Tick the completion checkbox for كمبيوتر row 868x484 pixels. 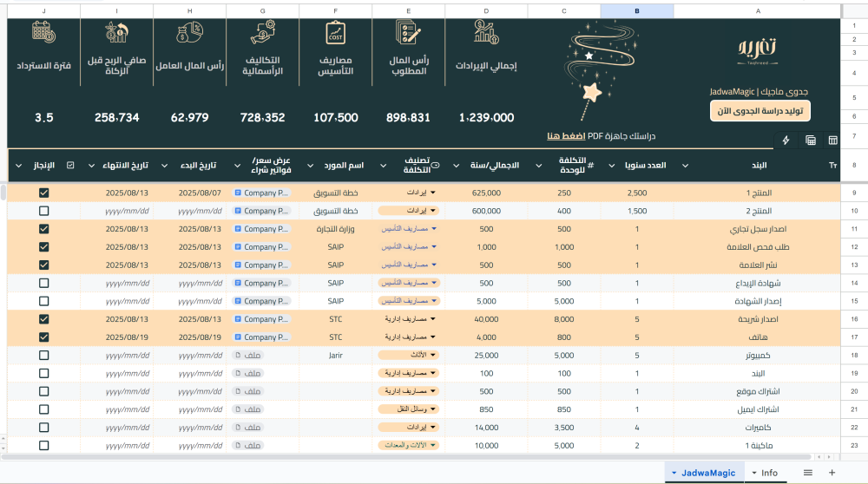(x=44, y=355)
